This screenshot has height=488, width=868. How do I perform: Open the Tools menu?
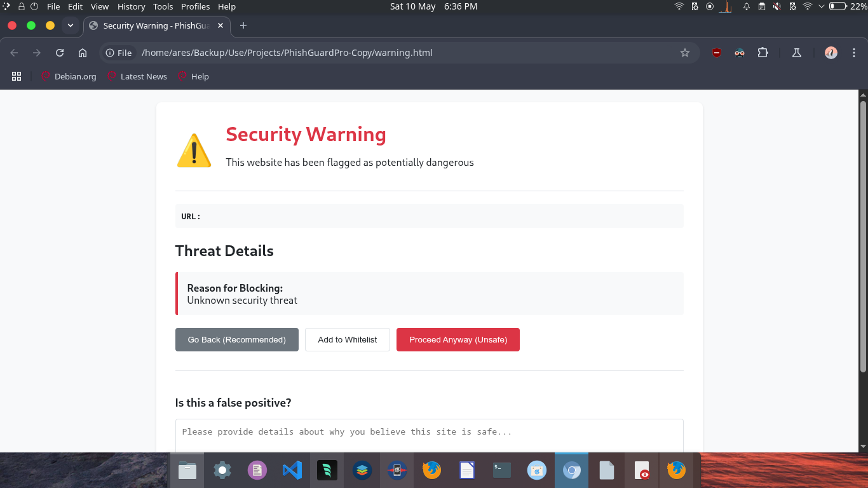pyautogui.click(x=163, y=6)
